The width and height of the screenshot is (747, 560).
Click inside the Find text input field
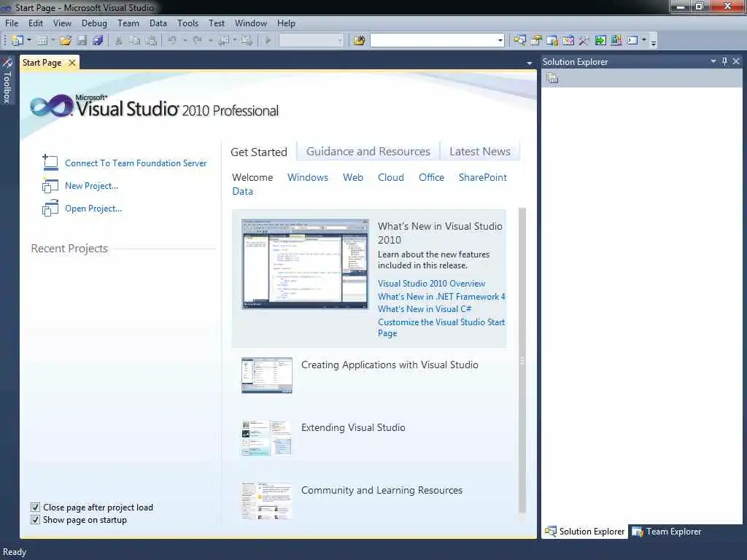[433, 41]
